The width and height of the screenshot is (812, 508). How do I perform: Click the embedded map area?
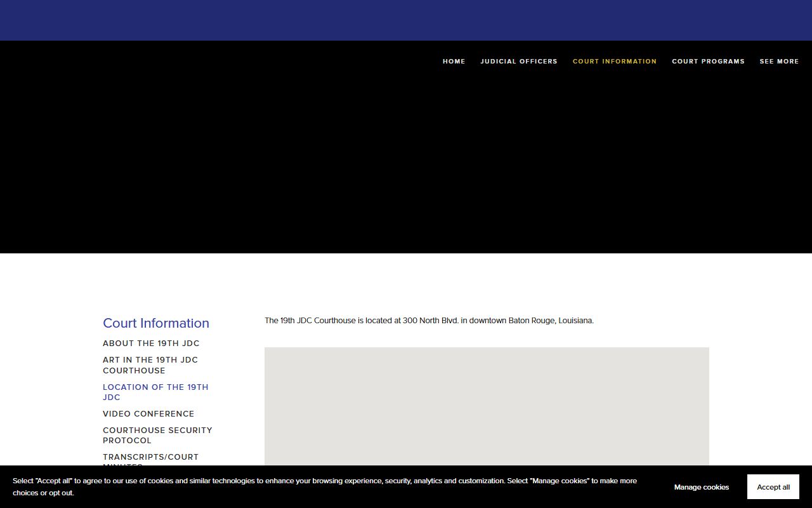[487, 406]
